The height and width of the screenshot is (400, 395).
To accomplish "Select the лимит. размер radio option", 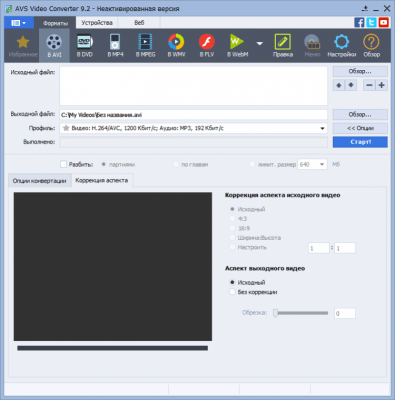I will (252, 164).
